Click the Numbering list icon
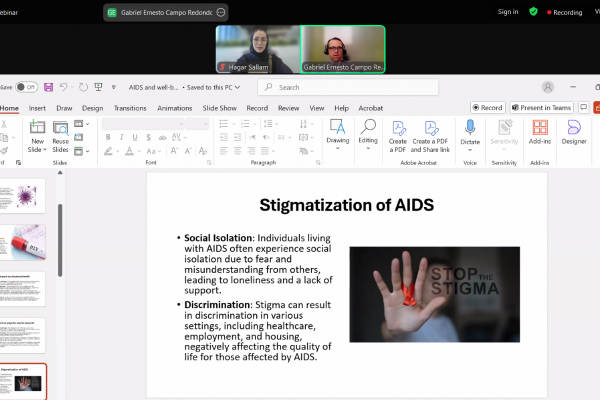The image size is (600, 400). (245, 124)
